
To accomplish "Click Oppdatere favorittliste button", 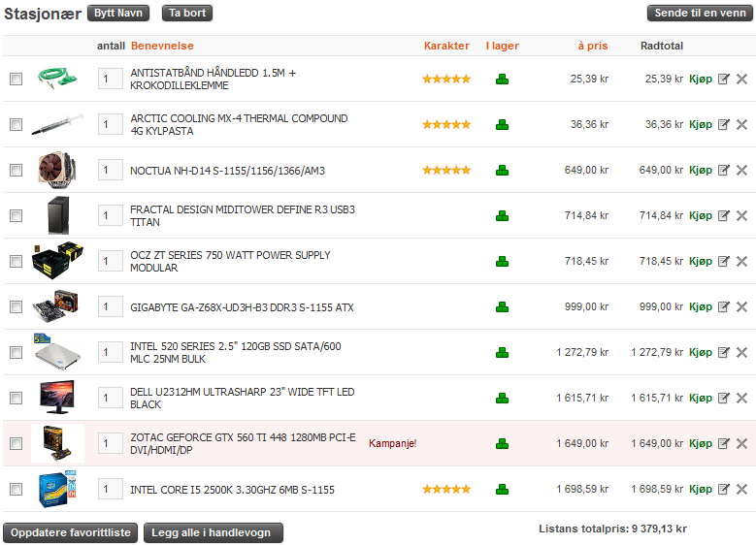I will coord(71,533).
